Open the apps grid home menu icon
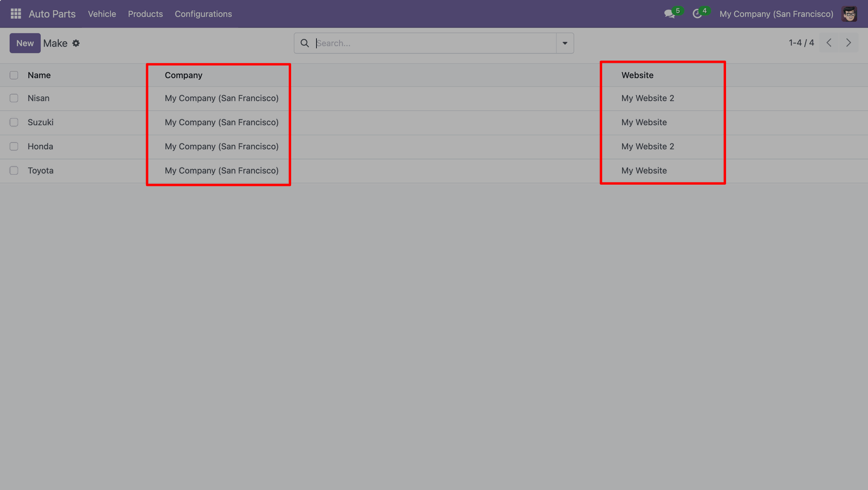 [x=16, y=14]
